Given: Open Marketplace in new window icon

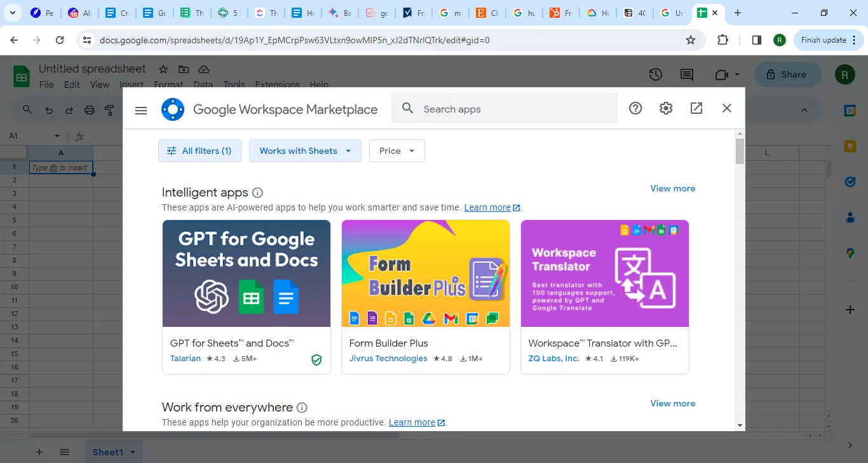Looking at the screenshot, I should pos(696,108).
